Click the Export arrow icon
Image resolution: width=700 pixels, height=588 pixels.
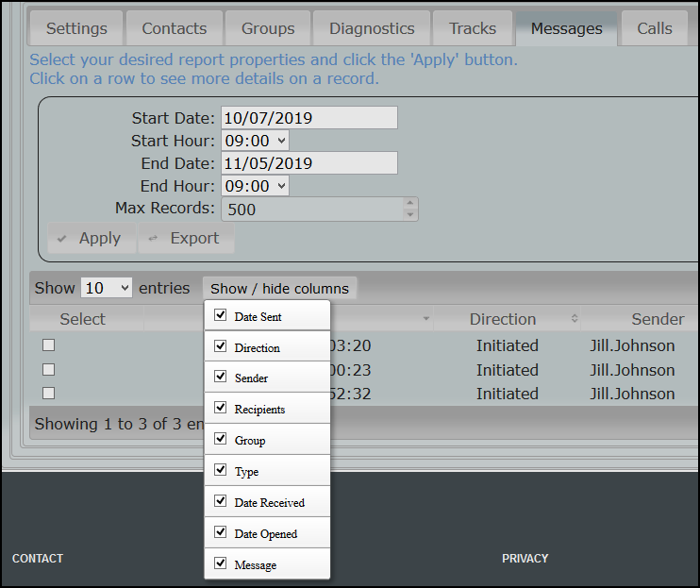pyautogui.click(x=153, y=239)
